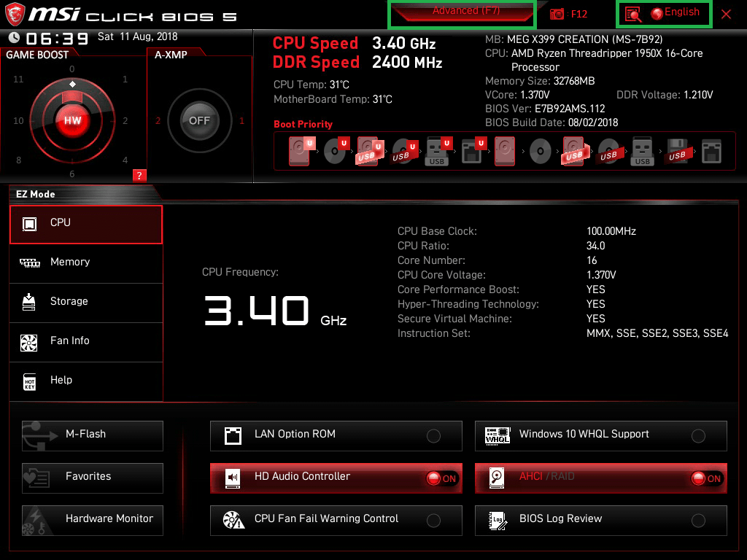
Task: Click the MEG X399 CREATION (MS-7B92) text
Action: [x=584, y=39]
